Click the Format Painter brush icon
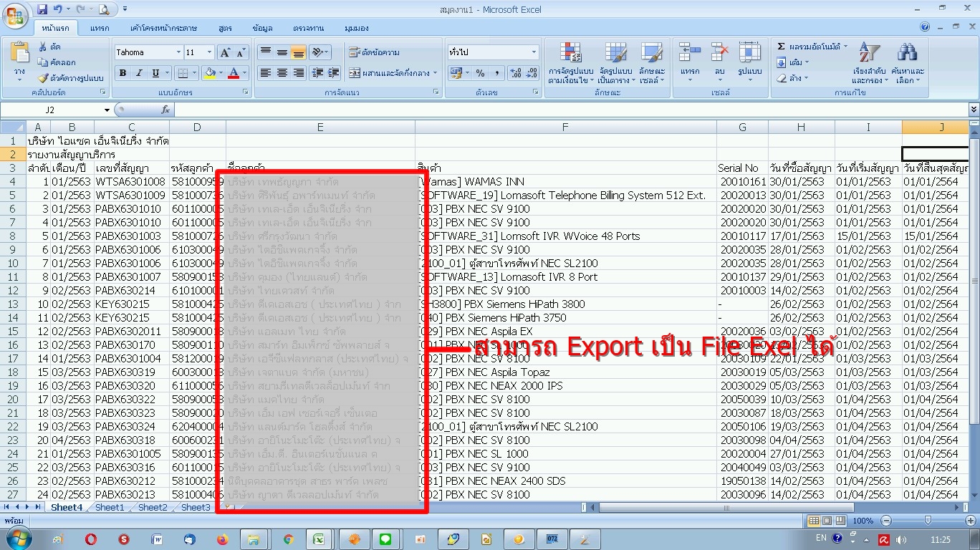Viewport: 980px width, 550px height. tap(43, 78)
